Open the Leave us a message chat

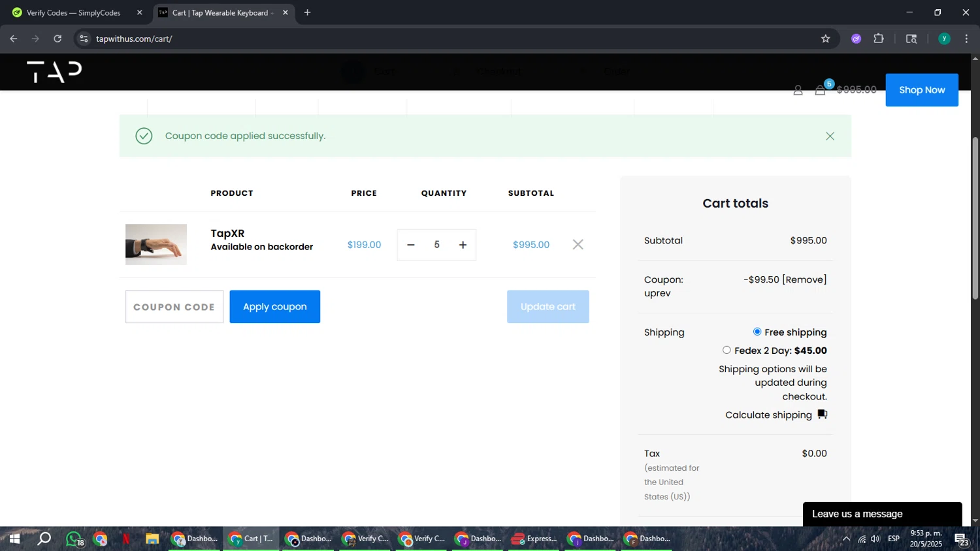[882, 514]
